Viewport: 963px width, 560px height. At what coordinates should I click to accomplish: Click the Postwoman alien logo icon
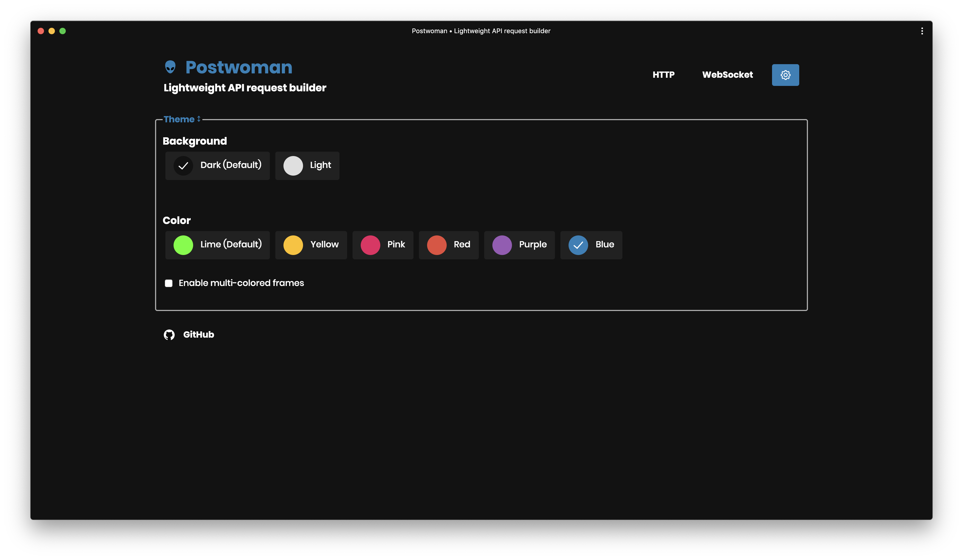170,67
